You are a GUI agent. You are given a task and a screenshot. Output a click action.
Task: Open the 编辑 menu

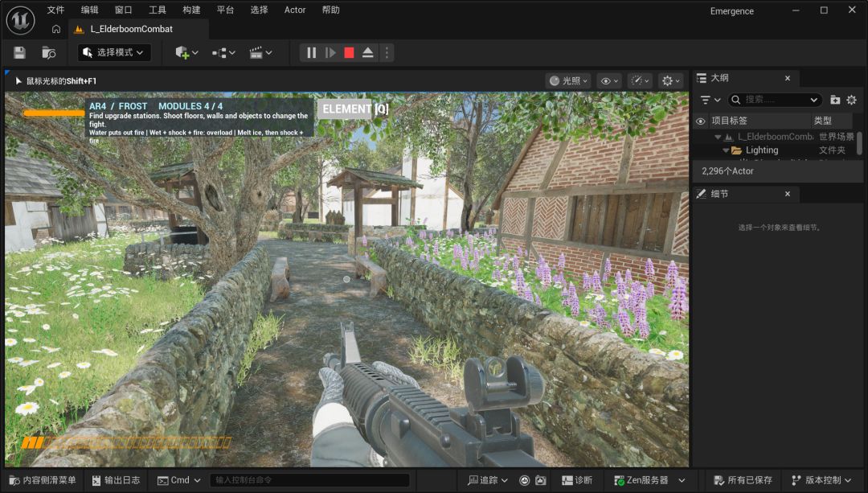[x=90, y=10]
